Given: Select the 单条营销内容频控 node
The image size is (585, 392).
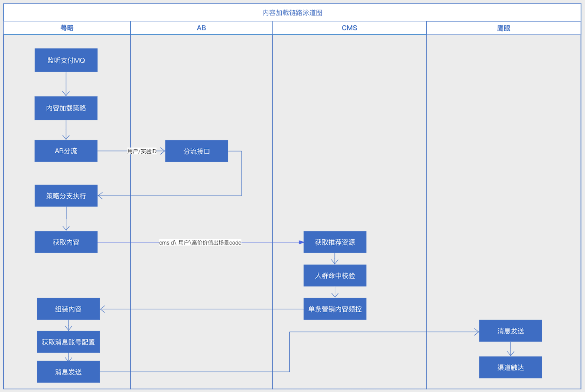Looking at the screenshot, I should (x=335, y=309).
